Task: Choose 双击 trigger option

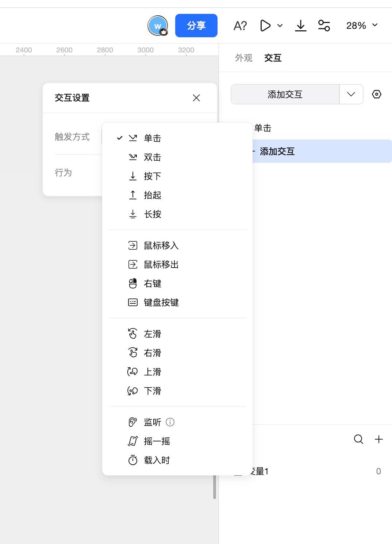Action: [177, 157]
